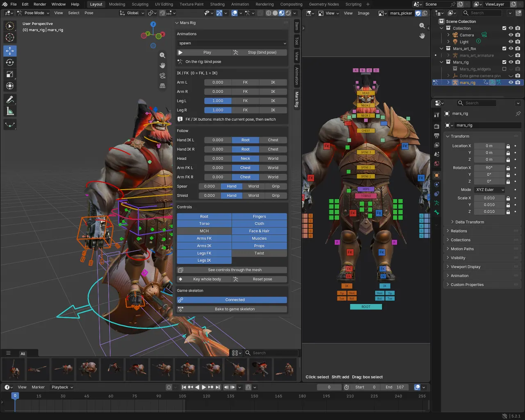Toggle Mars_art_fbx collection exclude checkbox
The width and height of the screenshot is (525, 420).
(x=504, y=48)
